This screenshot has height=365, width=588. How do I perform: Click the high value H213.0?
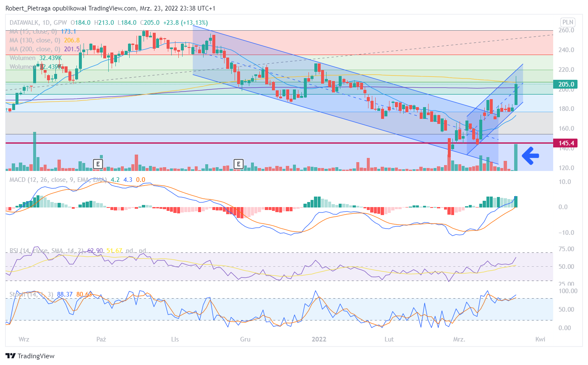point(104,23)
